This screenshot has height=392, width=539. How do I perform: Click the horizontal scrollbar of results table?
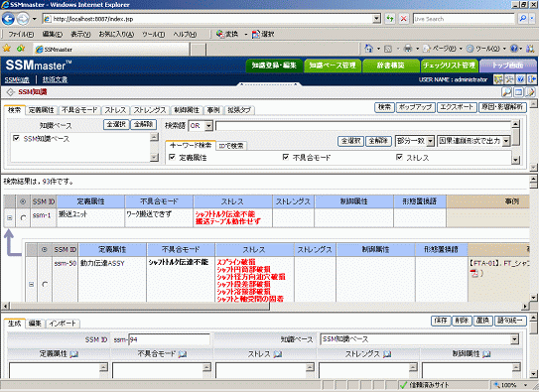(138, 306)
